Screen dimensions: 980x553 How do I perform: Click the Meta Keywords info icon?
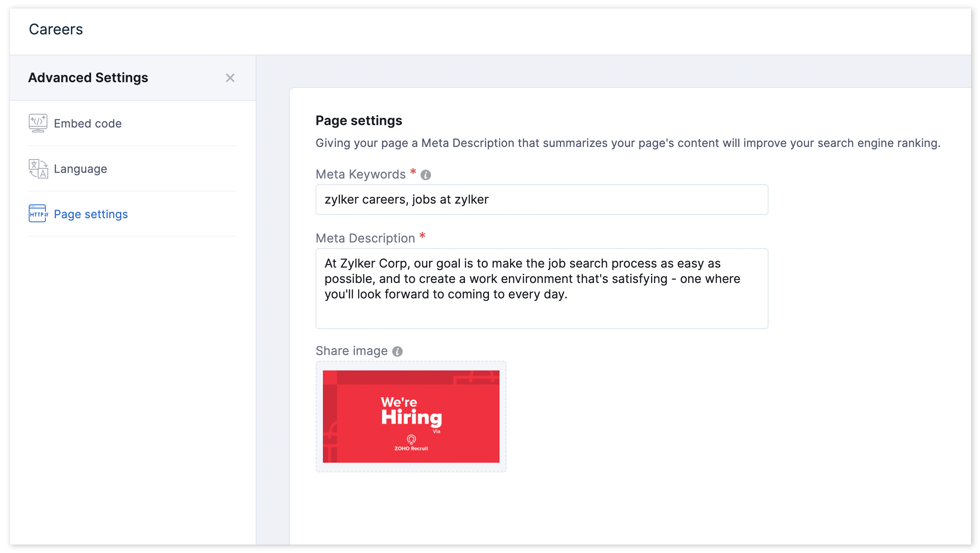click(x=425, y=175)
